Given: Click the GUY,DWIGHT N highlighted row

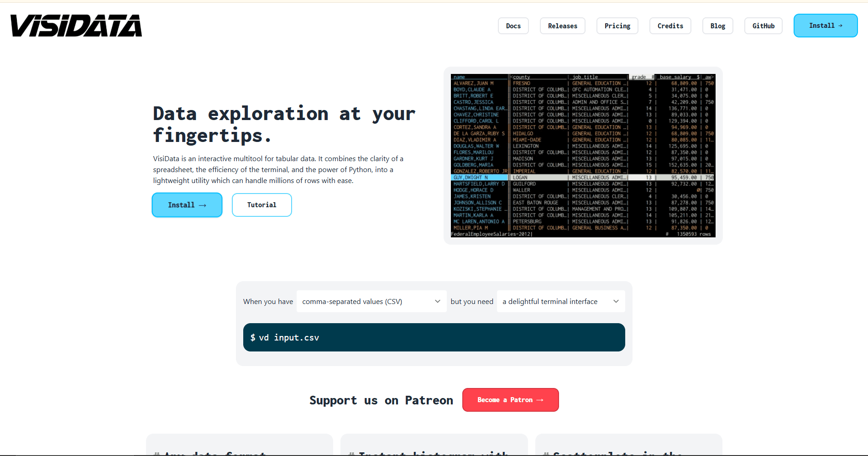Looking at the screenshot, I should click(583, 178).
